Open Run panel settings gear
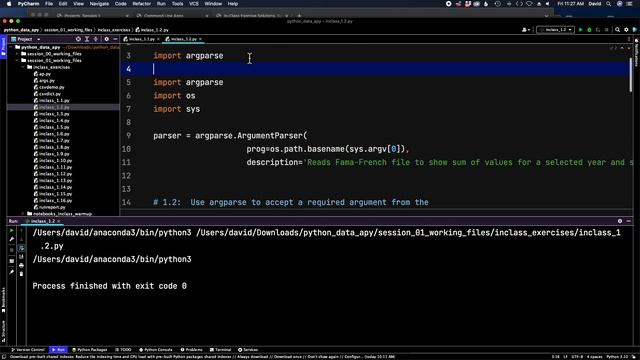 click(620, 221)
